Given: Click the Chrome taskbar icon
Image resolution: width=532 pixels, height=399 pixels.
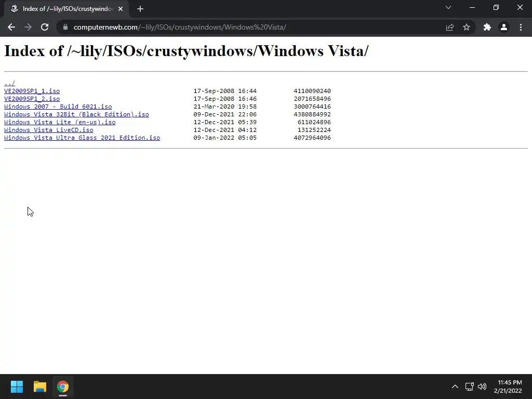Looking at the screenshot, I should tap(63, 387).
